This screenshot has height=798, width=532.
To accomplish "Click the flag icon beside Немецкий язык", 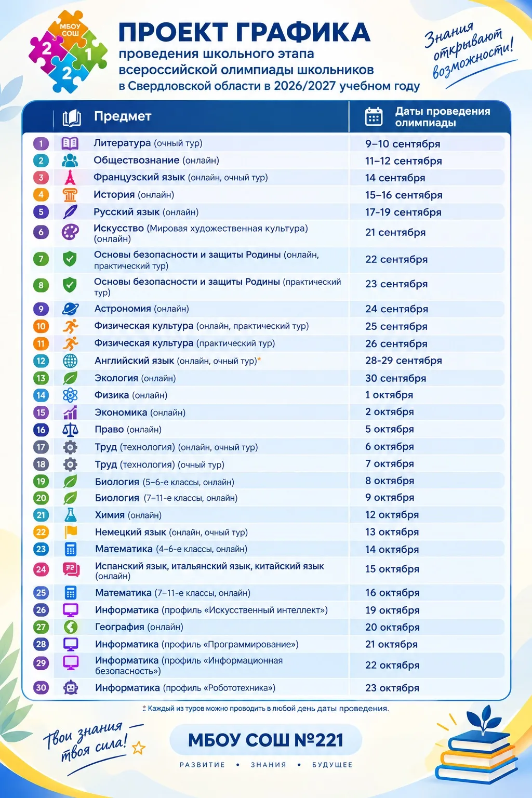I will click(70, 532).
